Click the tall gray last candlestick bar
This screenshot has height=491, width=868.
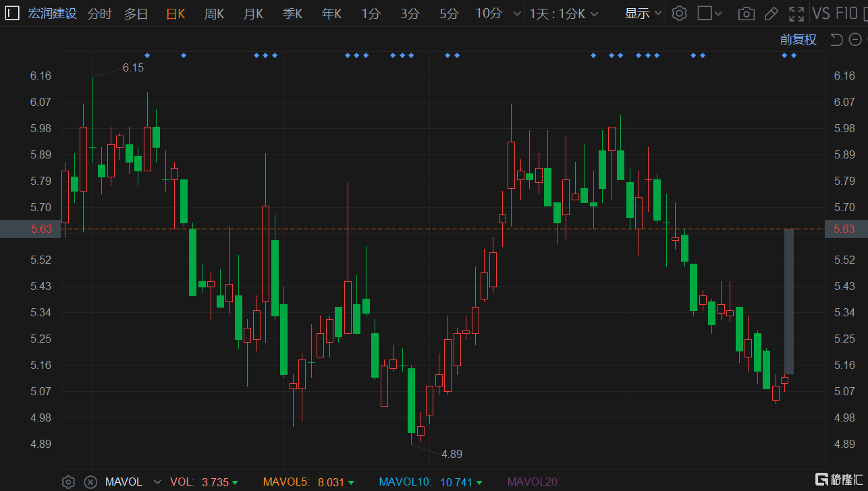coord(788,301)
